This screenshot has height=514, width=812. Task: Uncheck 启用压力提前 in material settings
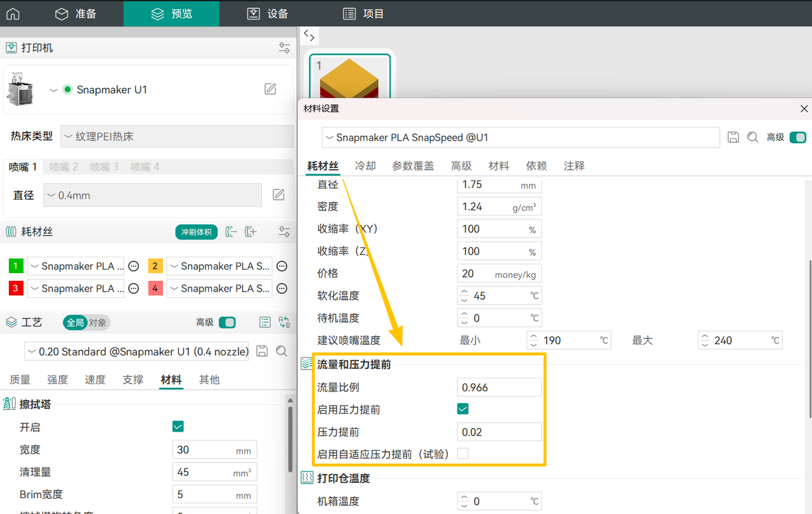[462, 409]
